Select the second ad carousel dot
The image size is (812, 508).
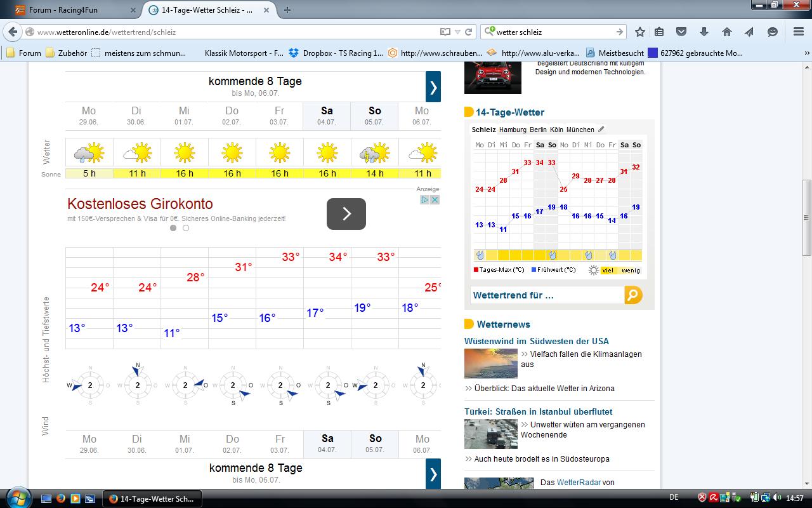[186, 228]
